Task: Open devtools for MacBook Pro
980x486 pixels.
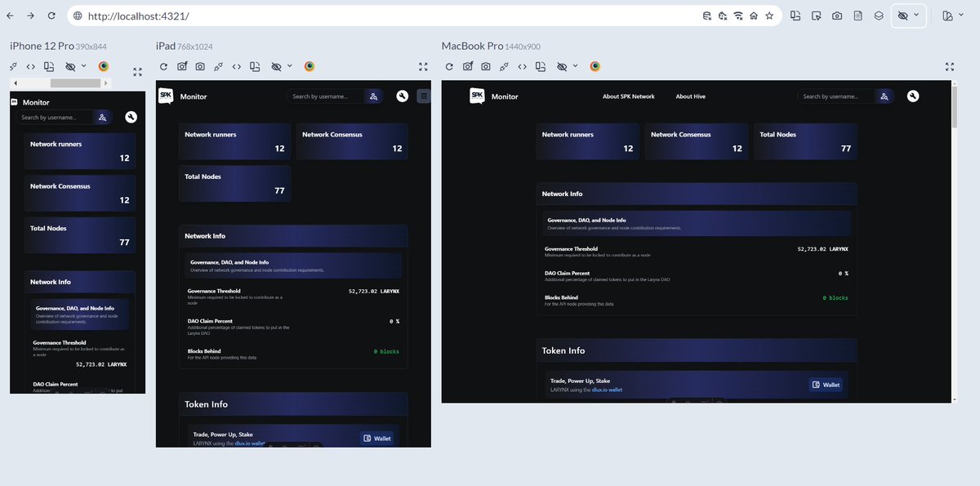Action: (x=523, y=66)
